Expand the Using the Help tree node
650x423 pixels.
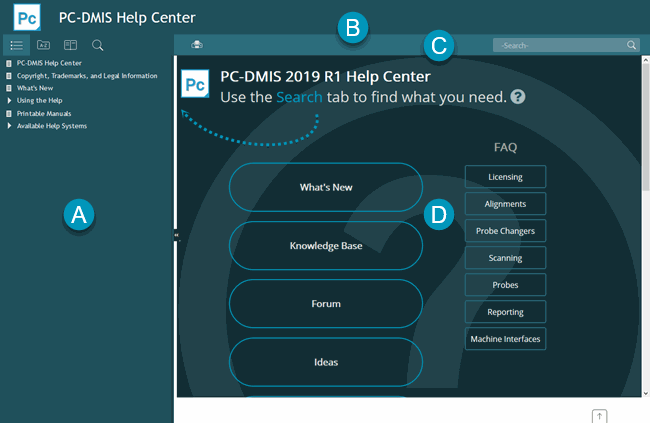pyautogui.click(x=9, y=101)
